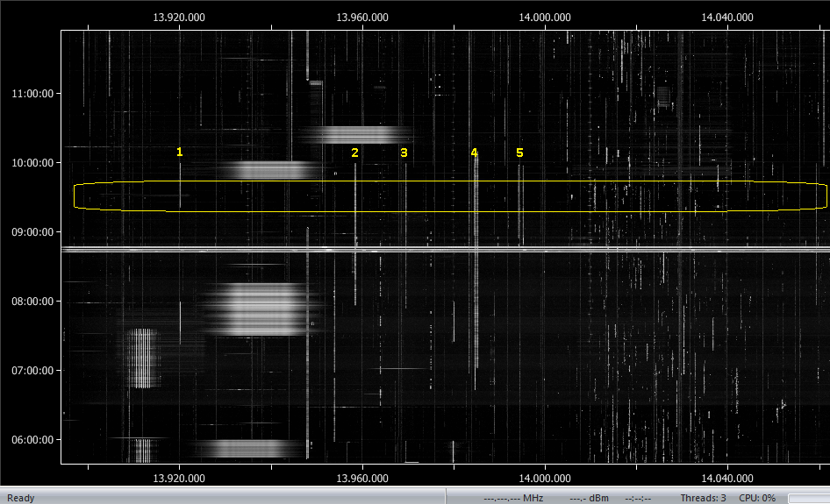Image resolution: width=830 pixels, height=504 pixels.
Task: Click 13.920.000 on the lower frequency axis
Action: point(179,479)
